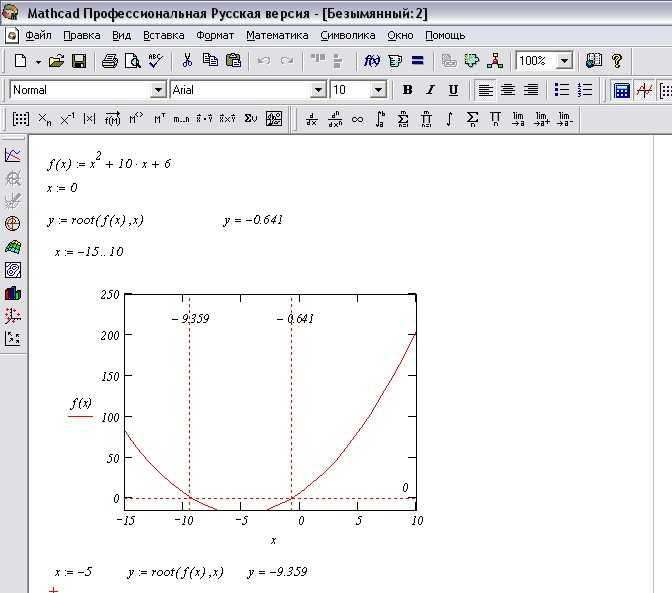672x593 pixels.
Task: Align text left
Action: pos(485,90)
